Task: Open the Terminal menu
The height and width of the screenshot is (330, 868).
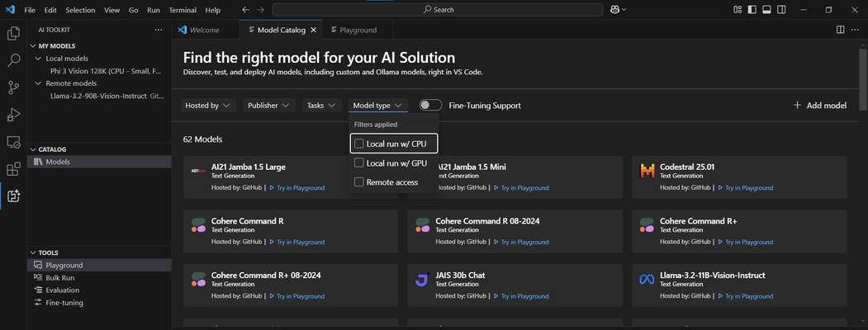Action: tap(183, 10)
